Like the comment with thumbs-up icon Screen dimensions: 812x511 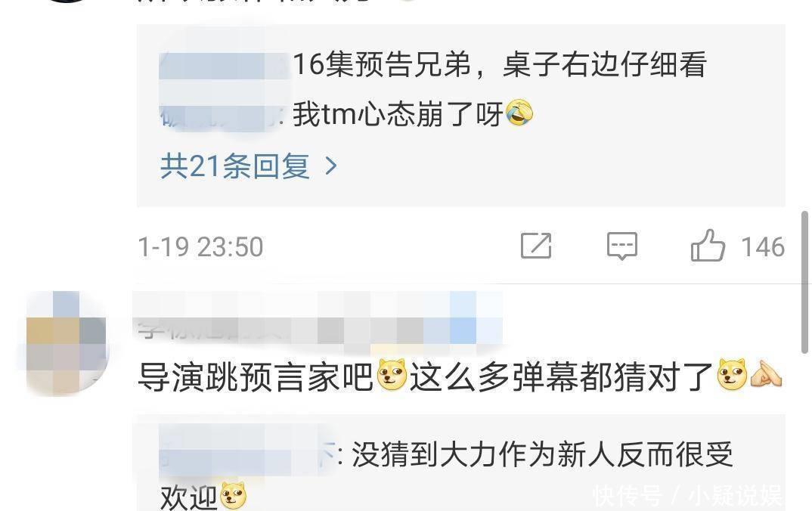point(708,246)
